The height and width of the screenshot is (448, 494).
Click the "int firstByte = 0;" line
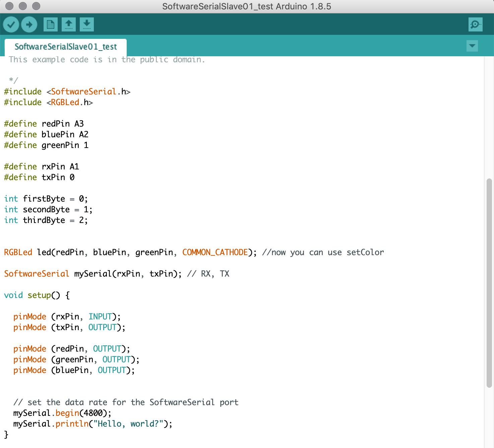pyautogui.click(x=46, y=199)
